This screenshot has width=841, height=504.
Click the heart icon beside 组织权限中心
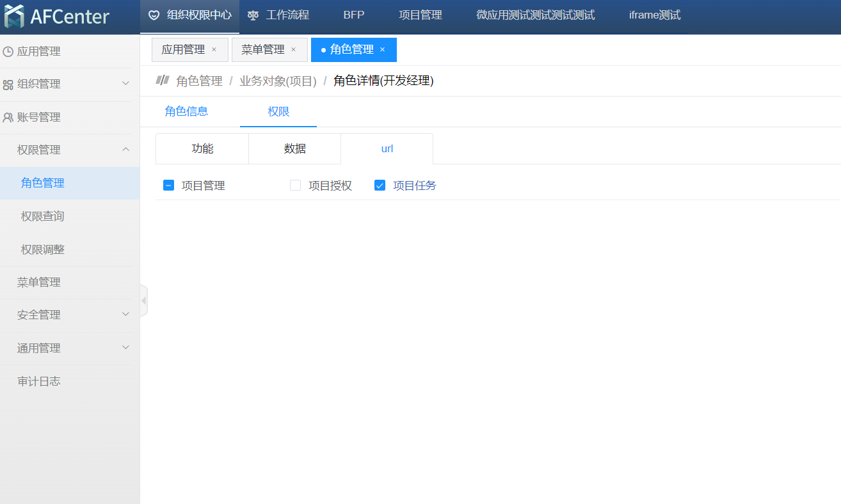coord(154,15)
